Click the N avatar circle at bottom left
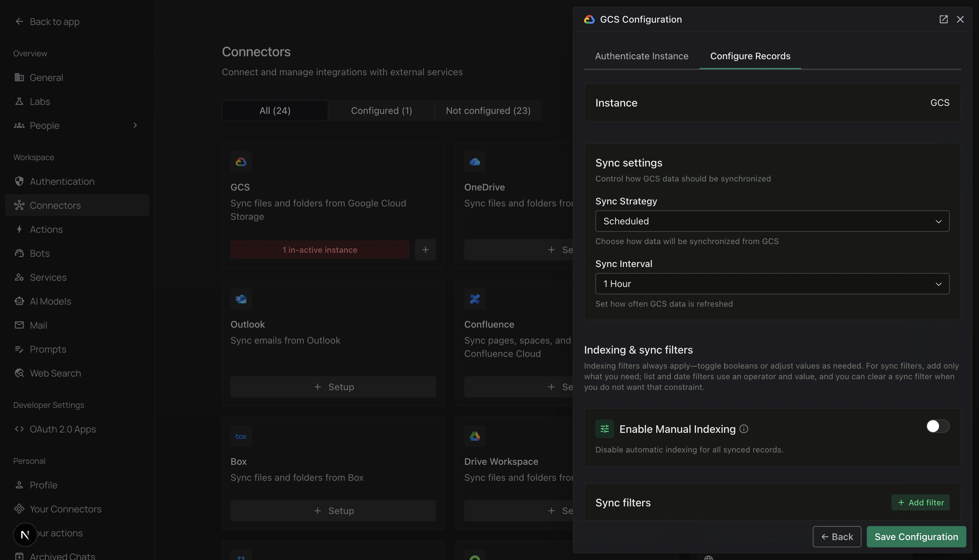Image resolution: width=979 pixels, height=560 pixels. (25, 535)
